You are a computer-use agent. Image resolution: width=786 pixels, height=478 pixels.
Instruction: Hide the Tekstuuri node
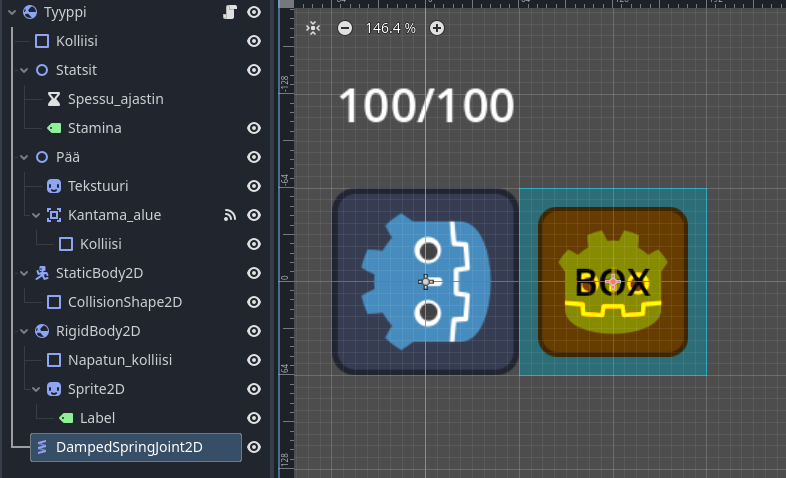pos(254,186)
